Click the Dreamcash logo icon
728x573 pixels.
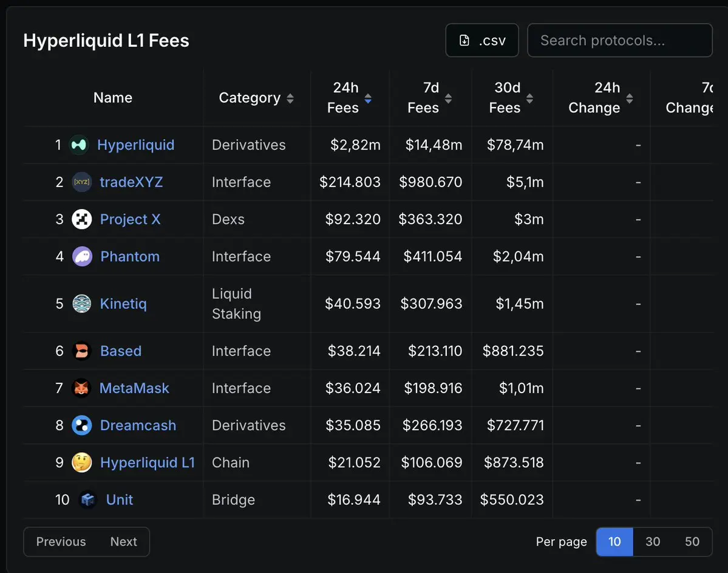pyautogui.click(x=81, y=425)
